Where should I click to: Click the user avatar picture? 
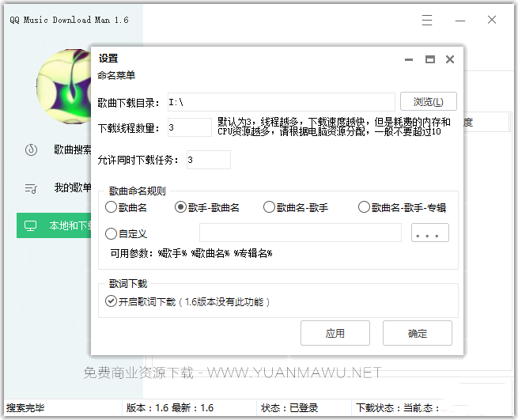tap(70, 85)
